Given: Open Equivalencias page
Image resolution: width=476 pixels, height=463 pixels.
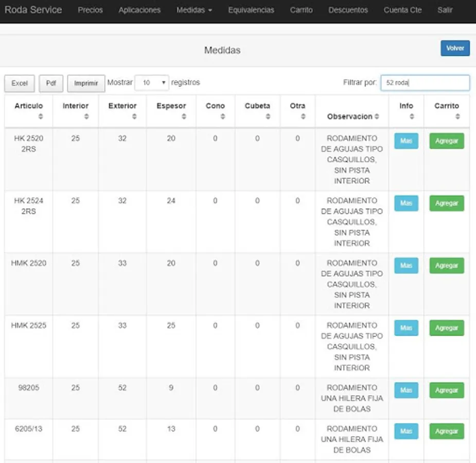Looking at the screenshot, I should click(x=251, y=10).
